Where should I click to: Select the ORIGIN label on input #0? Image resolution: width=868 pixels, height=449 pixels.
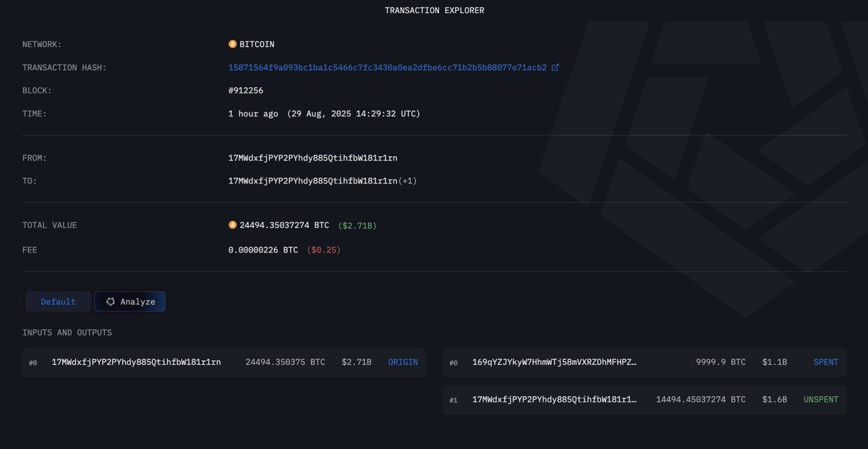tap(403, 362)
